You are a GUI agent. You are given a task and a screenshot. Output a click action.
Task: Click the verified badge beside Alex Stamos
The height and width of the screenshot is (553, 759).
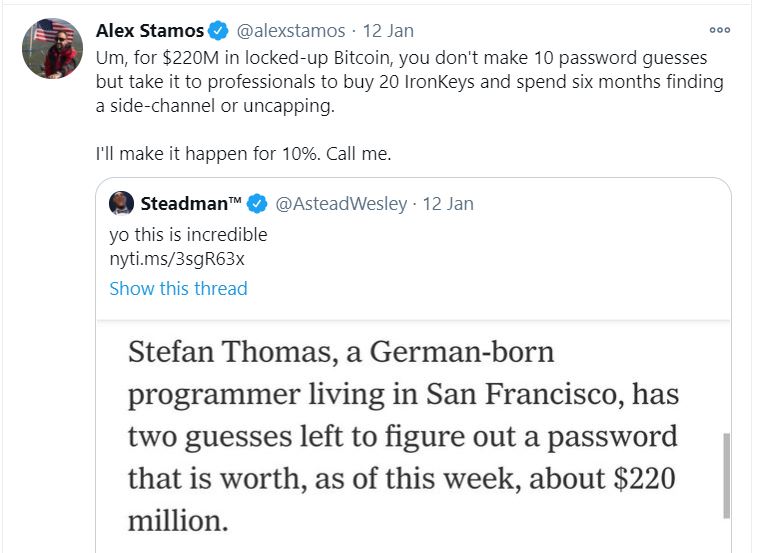(x=219, y=31)
